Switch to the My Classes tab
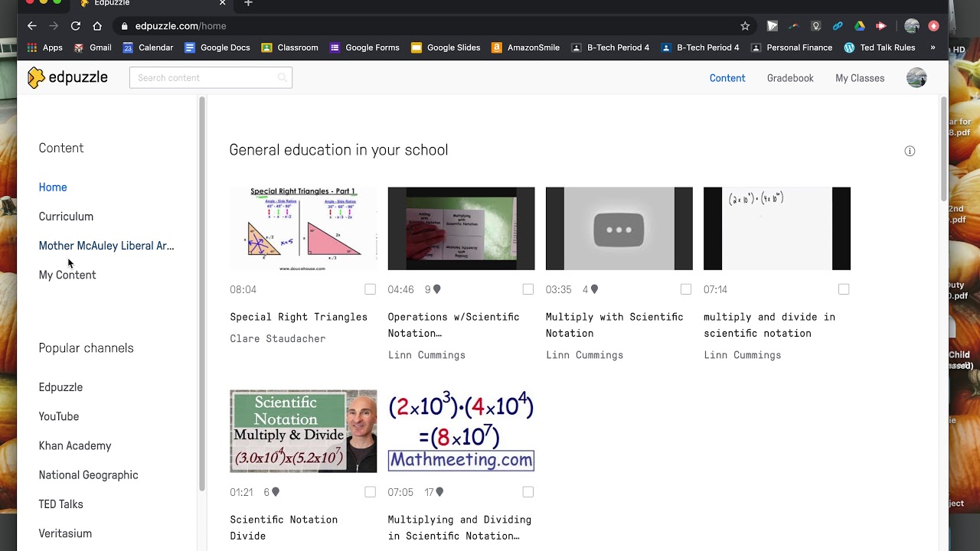 (x=860, y=78)
